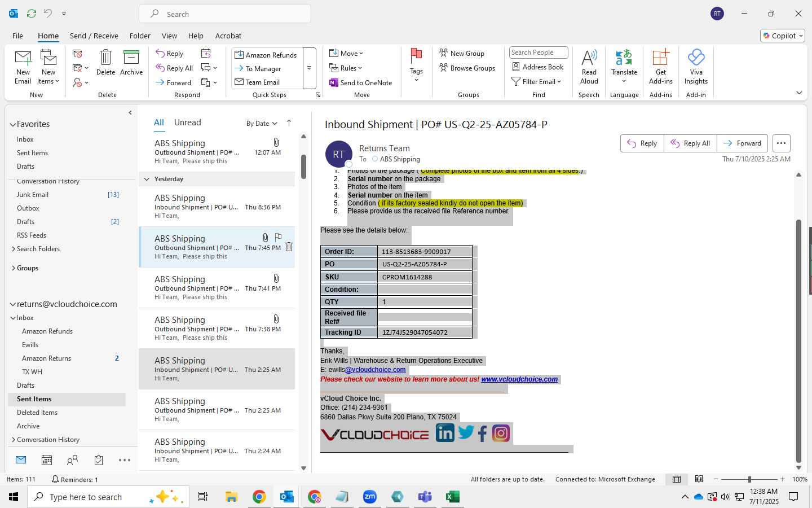The height and width of the screenshot is (508, 812).
Task: Open the Rules dropdown
Action: pyautogui.click(x=346, y=68)
